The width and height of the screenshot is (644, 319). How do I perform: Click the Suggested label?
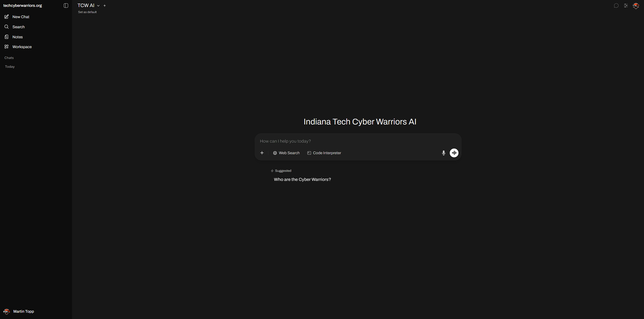(283, 171)
